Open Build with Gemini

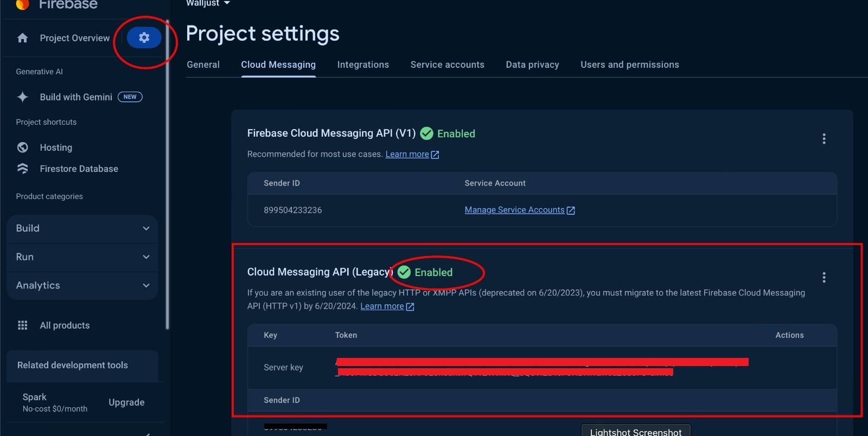pyautogui.click(x=76, y=97)
